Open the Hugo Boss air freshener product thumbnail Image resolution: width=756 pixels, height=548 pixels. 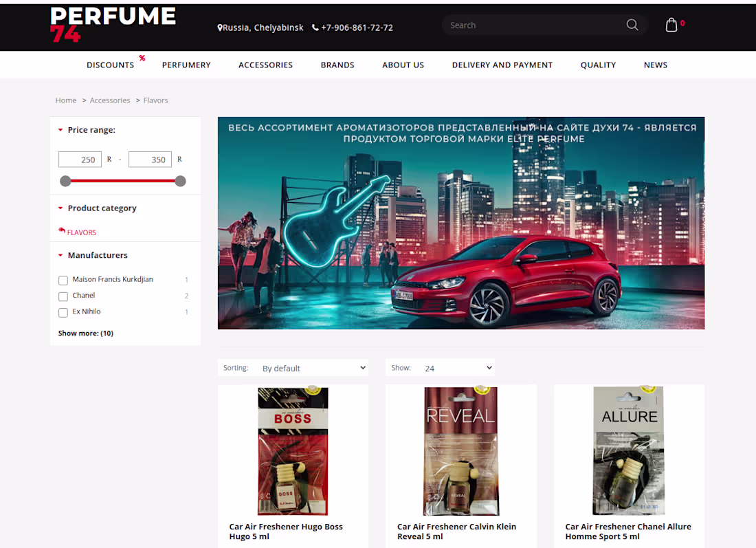click(x=292, y=450)
